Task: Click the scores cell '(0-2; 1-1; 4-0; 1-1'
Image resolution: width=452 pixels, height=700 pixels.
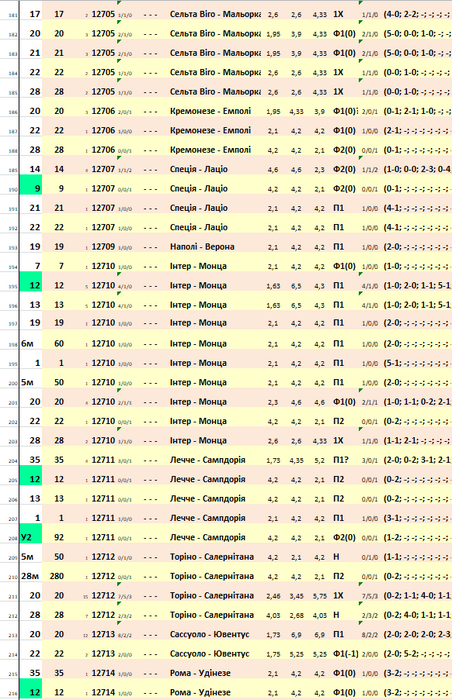Action: click(417, 596)
